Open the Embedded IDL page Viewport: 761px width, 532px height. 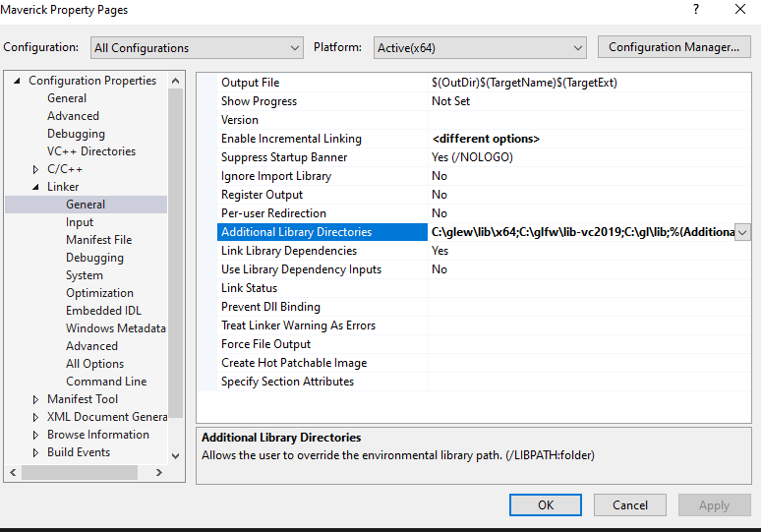click(103, 311)
